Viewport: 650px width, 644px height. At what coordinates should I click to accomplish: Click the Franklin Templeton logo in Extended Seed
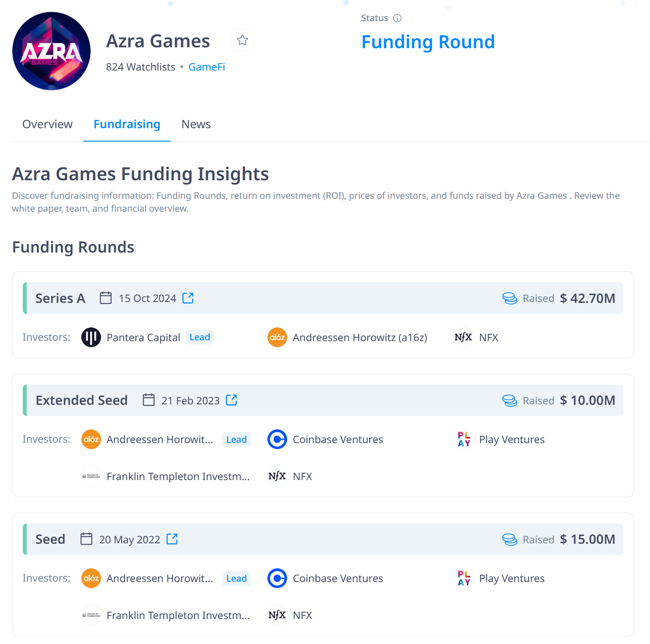point(91,476)
